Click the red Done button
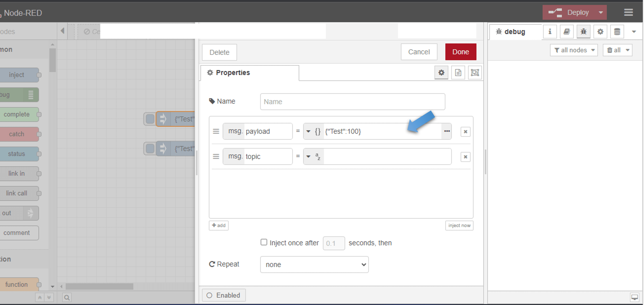Image resolution: width=644 pixels, height=305 pixels. click(460, 52)
